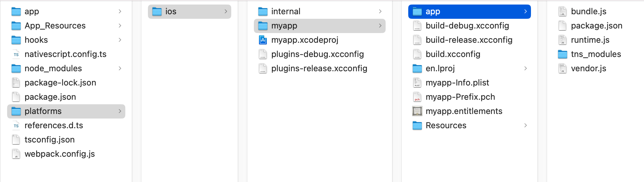This screenshot has width=644, height=182.
Task: Click the platforms folder icon
Action: pos(16,111)
